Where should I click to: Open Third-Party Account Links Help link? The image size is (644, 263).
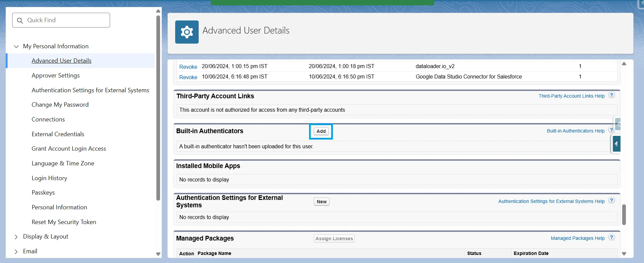[572, 96]
